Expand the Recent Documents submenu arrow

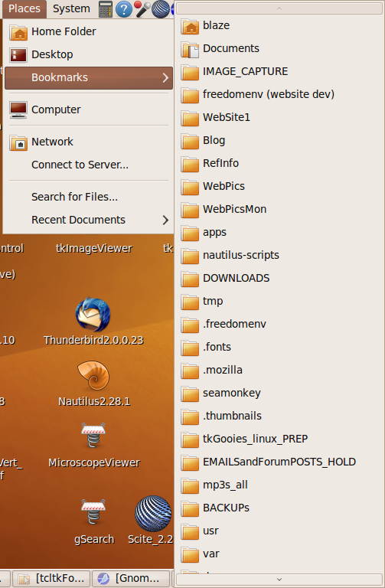click(165, 220)
